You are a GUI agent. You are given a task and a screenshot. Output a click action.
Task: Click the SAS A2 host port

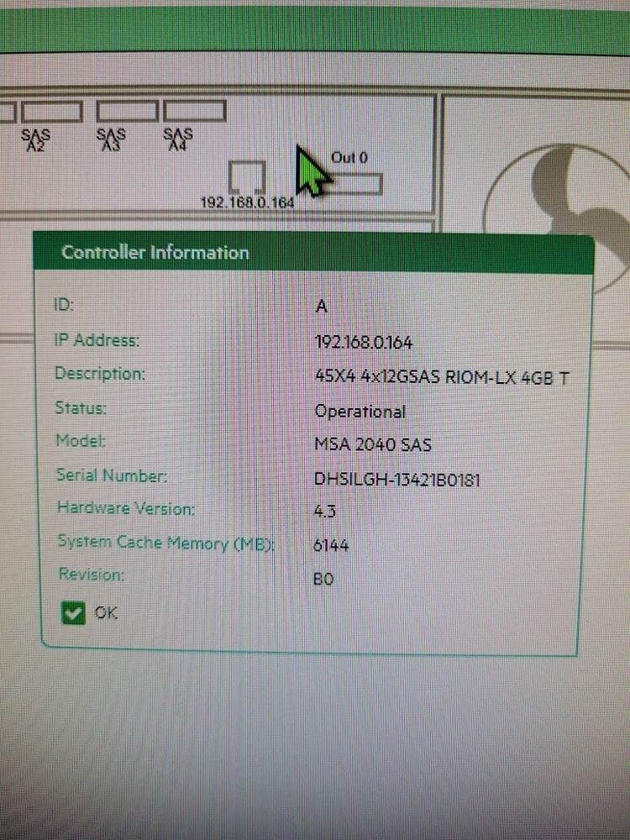[51, 112]
